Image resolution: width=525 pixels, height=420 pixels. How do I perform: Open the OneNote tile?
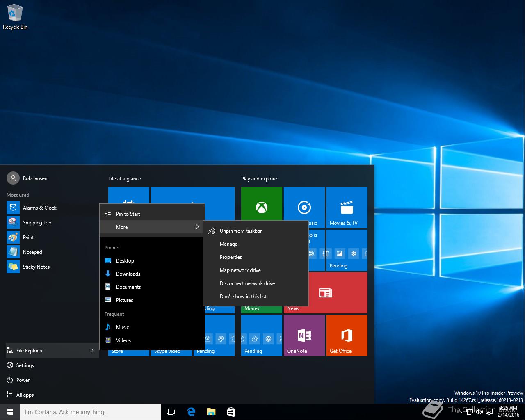click(304, 336)
